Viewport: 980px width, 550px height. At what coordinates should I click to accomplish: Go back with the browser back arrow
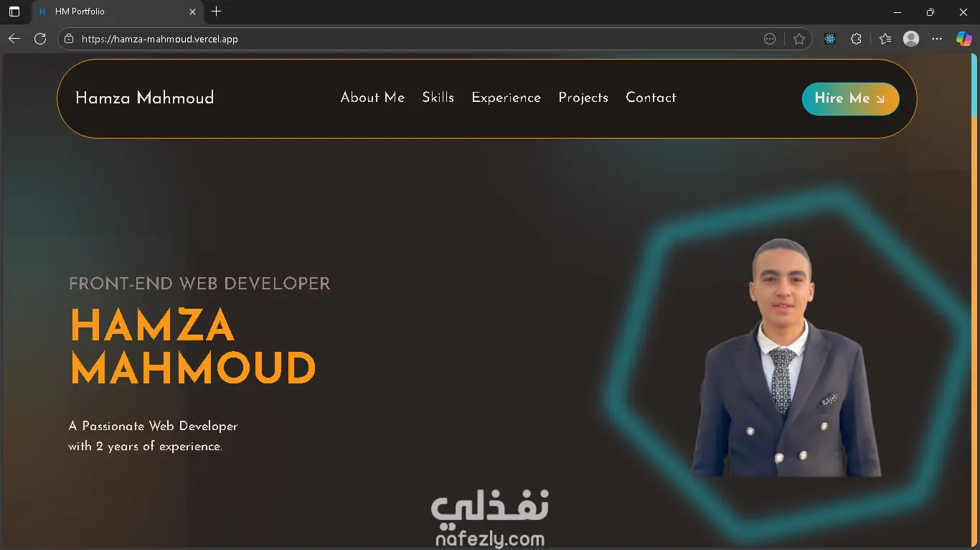(14, 39)
